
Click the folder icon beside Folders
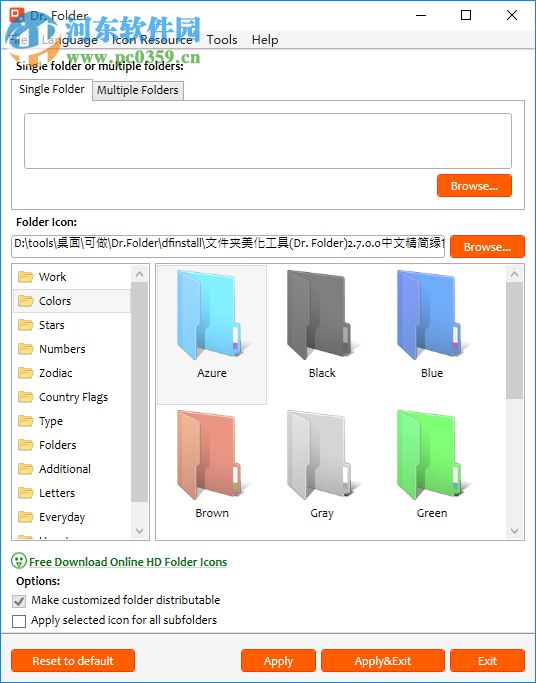pos(26,445)
